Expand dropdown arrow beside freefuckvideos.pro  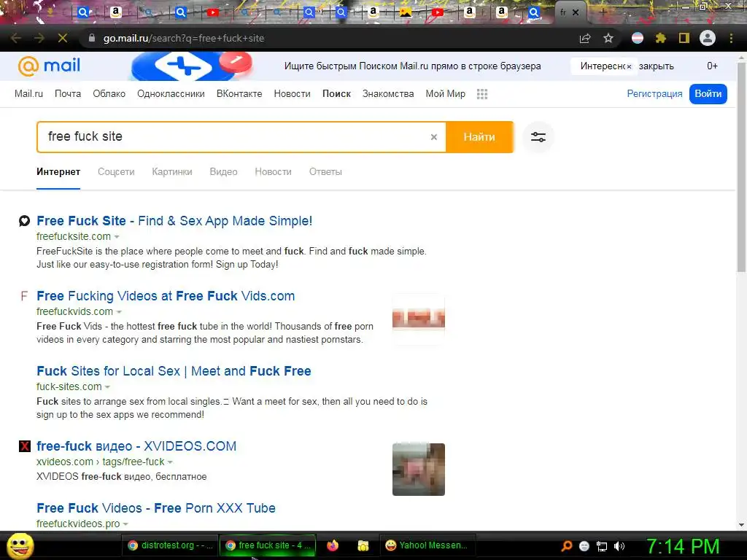click(x=125, y=524)
